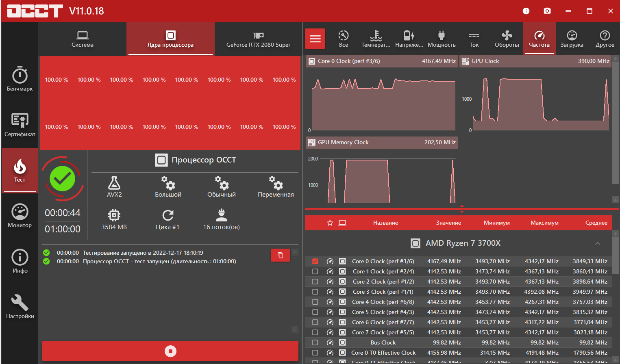Switch to the Система tab
Viewport: 620px width, 364px height.
pyautogui.click(x=83, y=39)
